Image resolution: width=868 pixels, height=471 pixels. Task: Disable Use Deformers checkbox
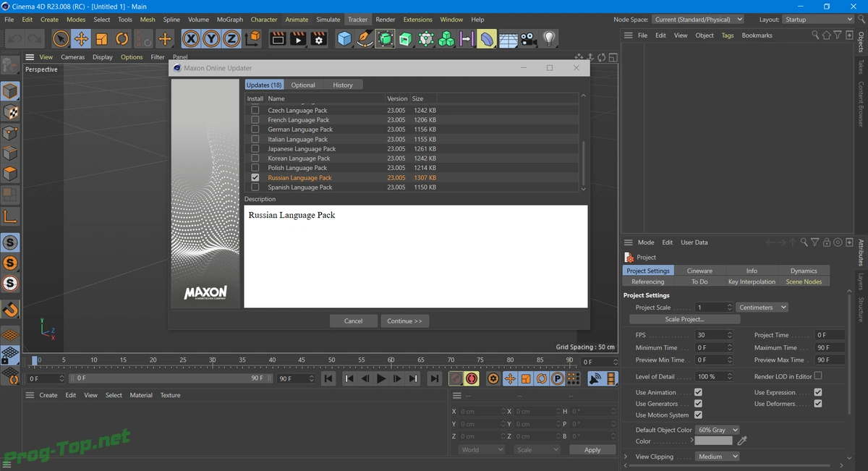click(818, 403)
